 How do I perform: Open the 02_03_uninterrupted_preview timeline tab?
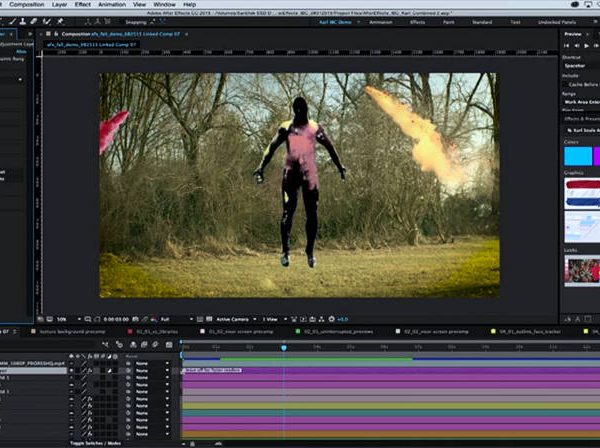coord(339,332)
